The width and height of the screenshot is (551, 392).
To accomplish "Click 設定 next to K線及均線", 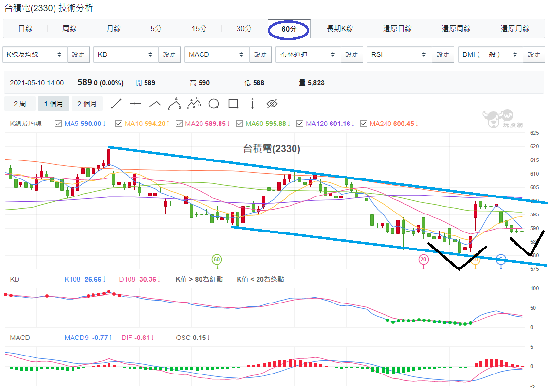I will (x=78, y=54).
